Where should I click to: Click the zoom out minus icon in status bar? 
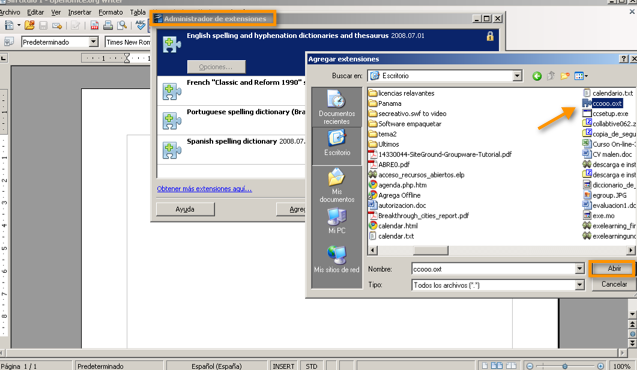[529, 366]
